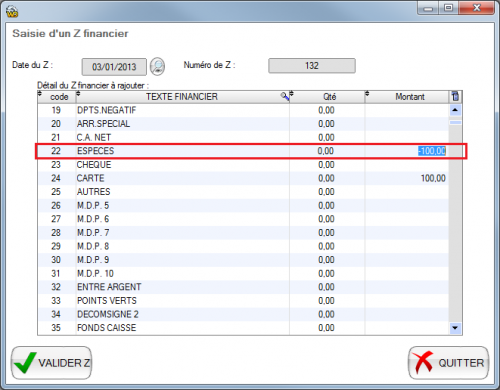Click code 35 in the table
Image resolution: width=500 pixels, height=390 pixels.
pos(56,328)
